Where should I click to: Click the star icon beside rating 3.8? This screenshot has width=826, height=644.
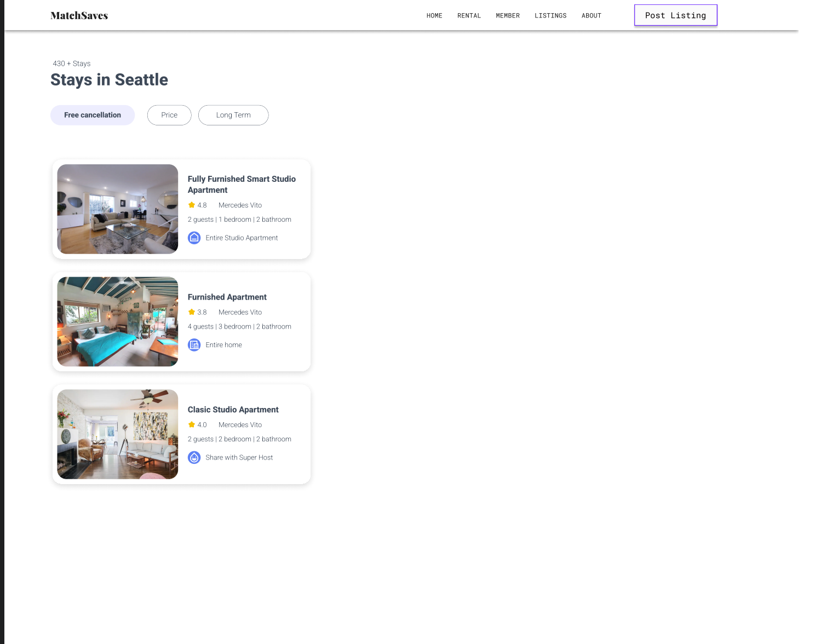coord(192,312)
